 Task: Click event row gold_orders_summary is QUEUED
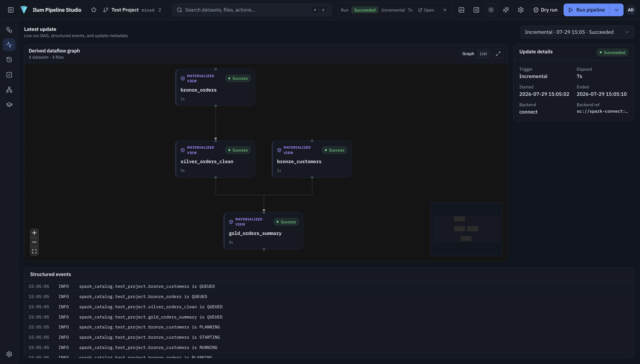pyautogui.click(x=329, y=317)
